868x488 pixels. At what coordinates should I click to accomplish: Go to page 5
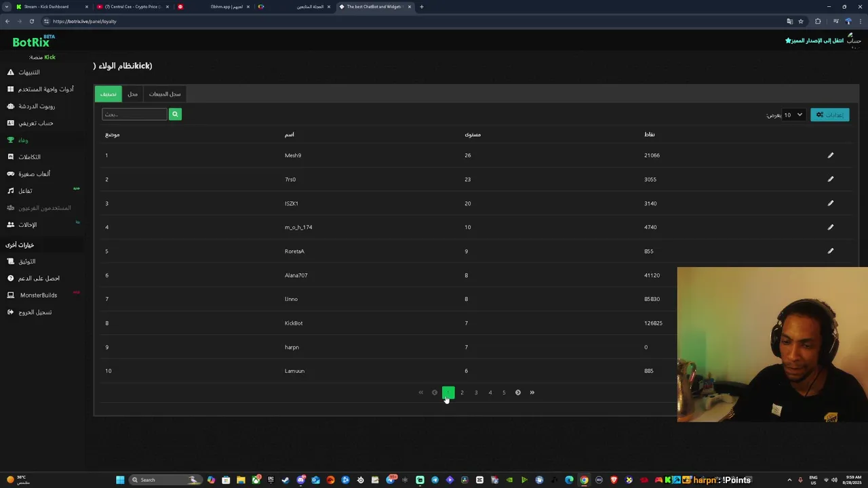click(x=504, y=392)
